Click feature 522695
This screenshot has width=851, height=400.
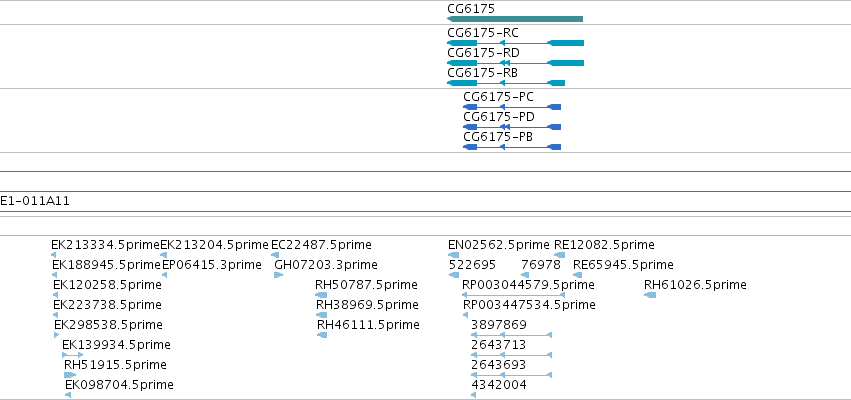(x=472, y=265)
